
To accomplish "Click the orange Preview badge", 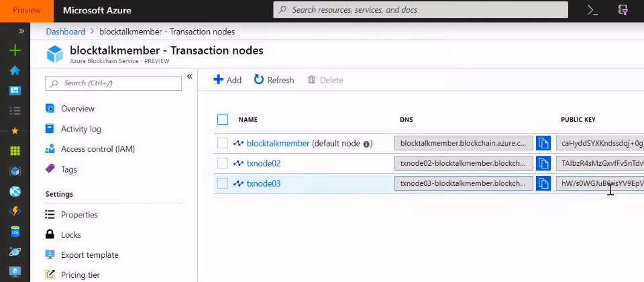I will pos(27,11).
